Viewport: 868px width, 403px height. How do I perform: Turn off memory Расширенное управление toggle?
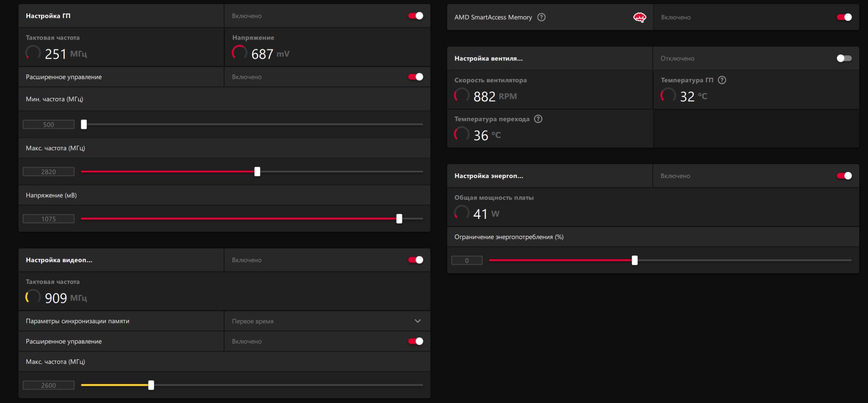(x=416, y=341)
